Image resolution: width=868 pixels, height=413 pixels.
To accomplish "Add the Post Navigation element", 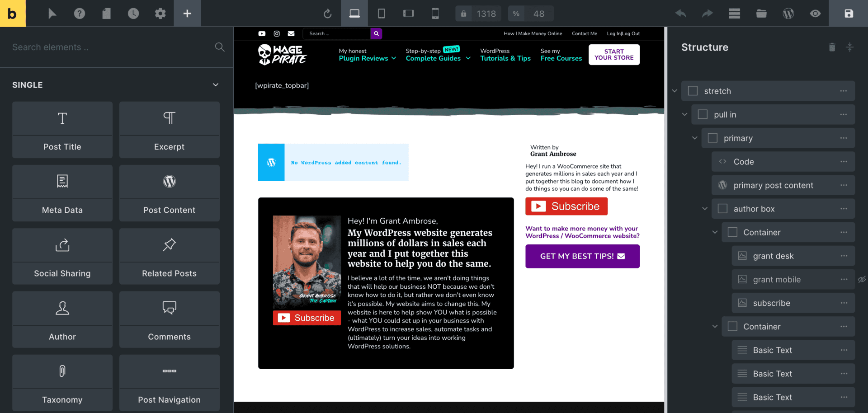I will (x=170, y=383).
